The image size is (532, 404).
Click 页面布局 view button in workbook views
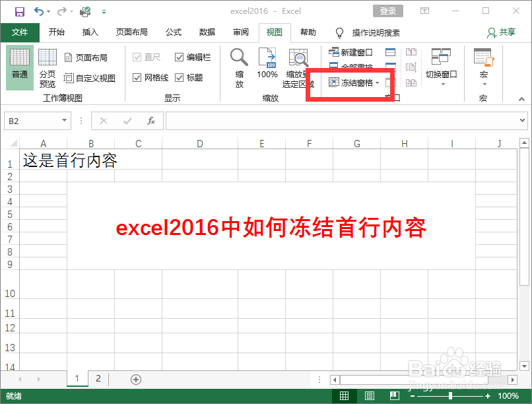coord(86,57)
